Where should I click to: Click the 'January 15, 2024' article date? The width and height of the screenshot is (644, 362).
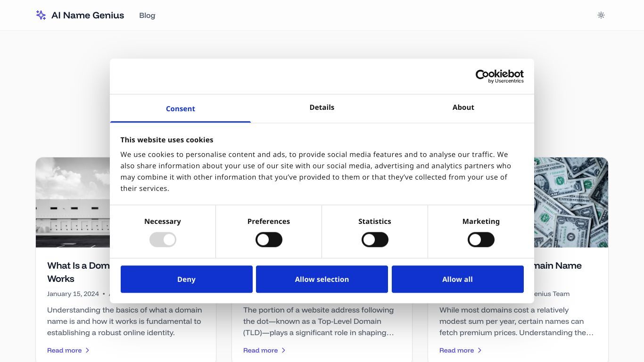(73, 294)
